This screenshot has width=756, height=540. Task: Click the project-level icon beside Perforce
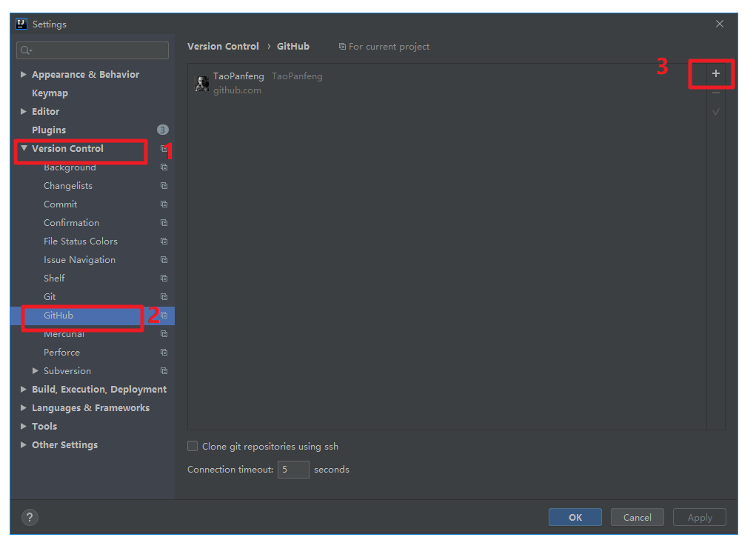point(164,352)
